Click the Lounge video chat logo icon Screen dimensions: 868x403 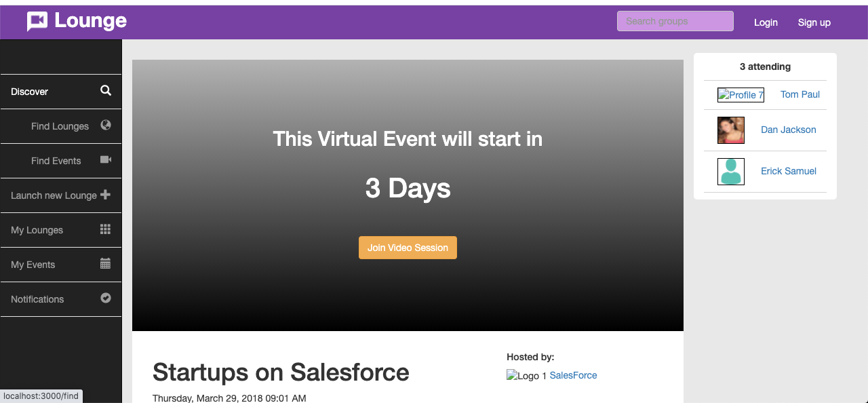[37, 22]
